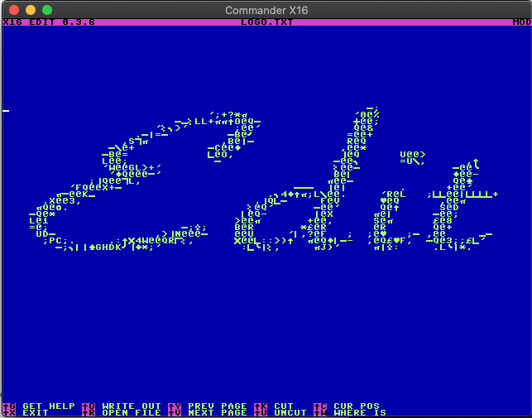
Task: Click the X16 EDIT 0.3.6 header text
Action: tap(49, 22)
